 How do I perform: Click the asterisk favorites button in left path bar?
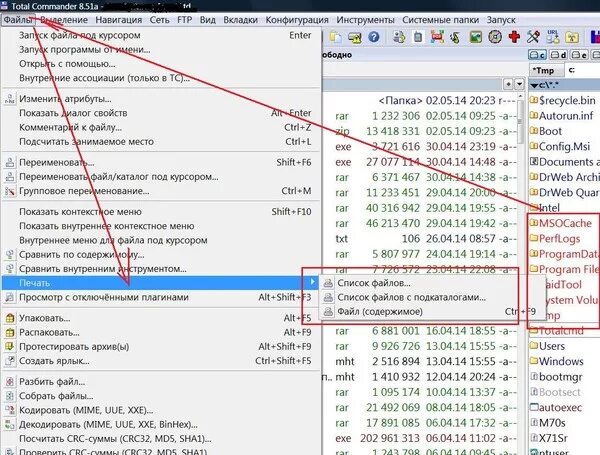pyautogui.click(x=508, y=84)
